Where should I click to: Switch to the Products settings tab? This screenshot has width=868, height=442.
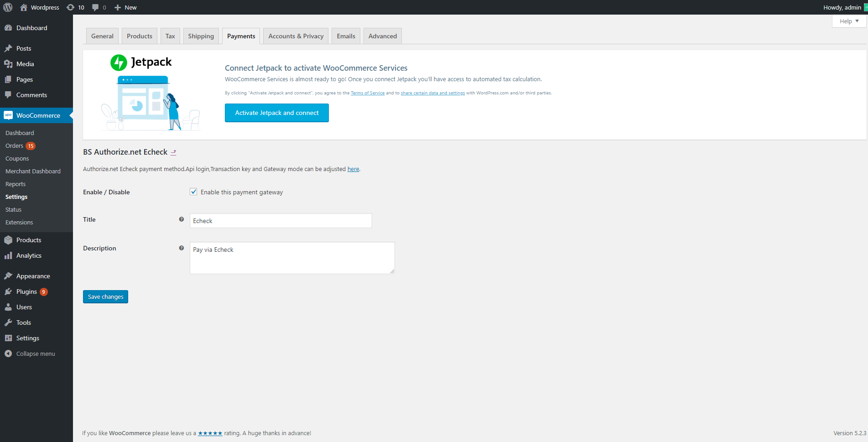click(140, 36)
